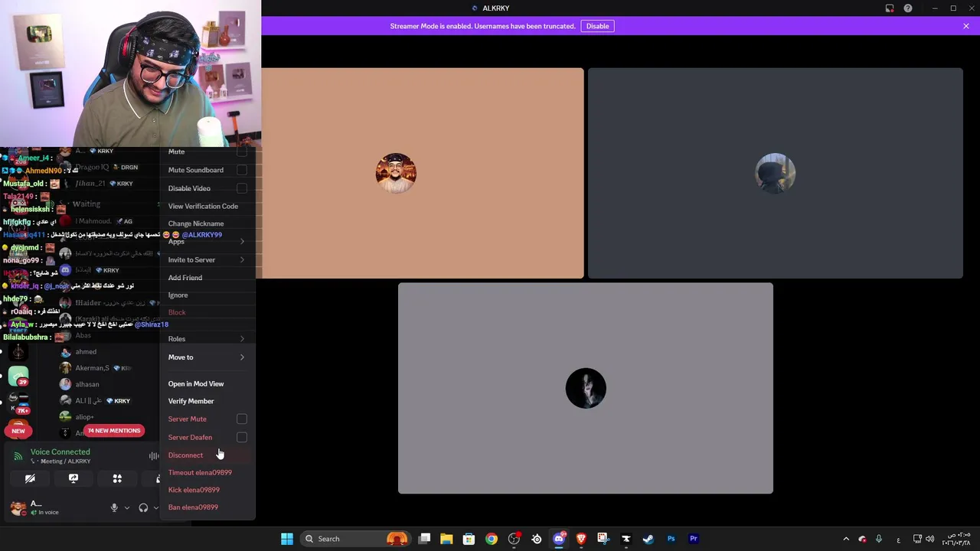Select Timeout elena09899

tap(207, 472)
